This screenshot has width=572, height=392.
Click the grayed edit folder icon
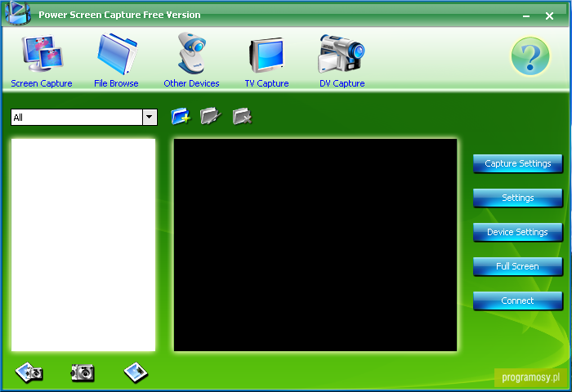211,116
